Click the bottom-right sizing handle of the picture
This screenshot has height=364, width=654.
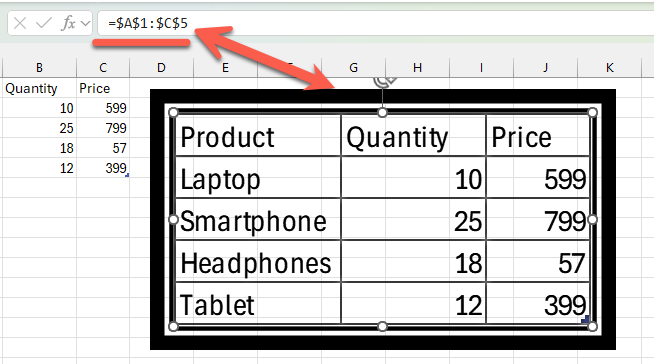592,326
